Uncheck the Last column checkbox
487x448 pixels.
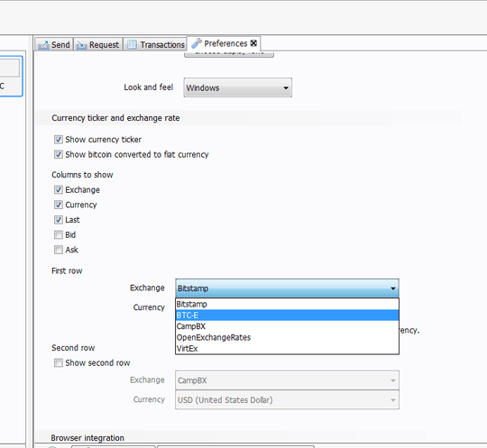click(59, 220)
